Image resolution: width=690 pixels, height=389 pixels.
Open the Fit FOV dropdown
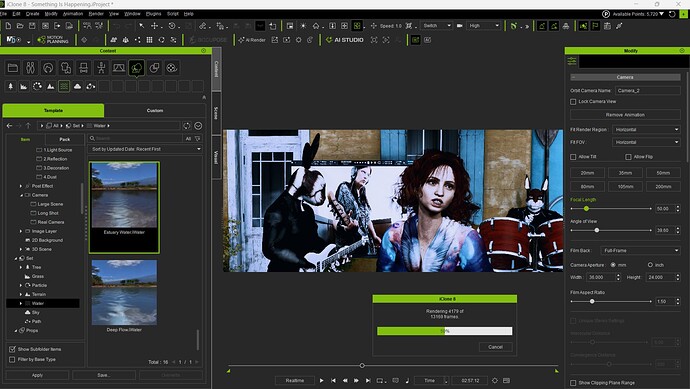[x=646, y=142]
